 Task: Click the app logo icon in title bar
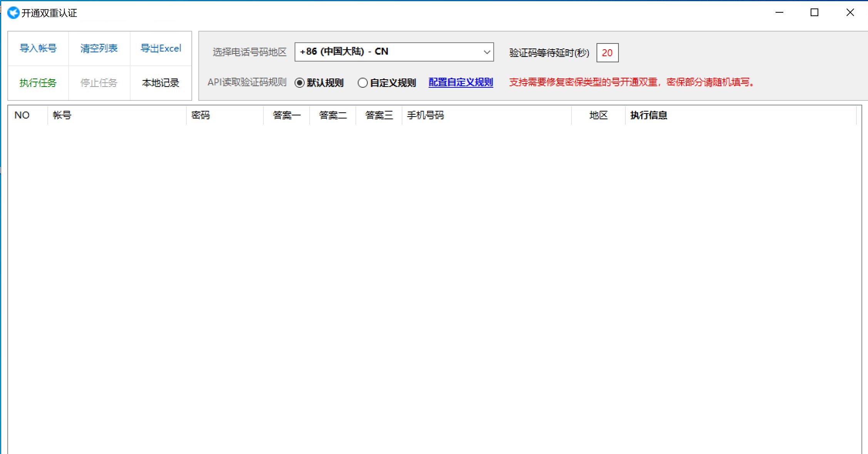(13, 13)
